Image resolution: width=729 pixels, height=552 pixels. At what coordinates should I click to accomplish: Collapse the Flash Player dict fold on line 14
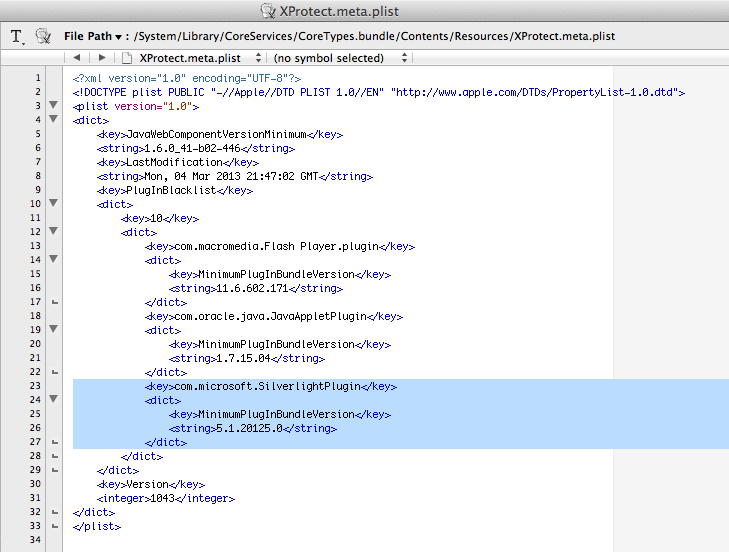click(53, 259)
